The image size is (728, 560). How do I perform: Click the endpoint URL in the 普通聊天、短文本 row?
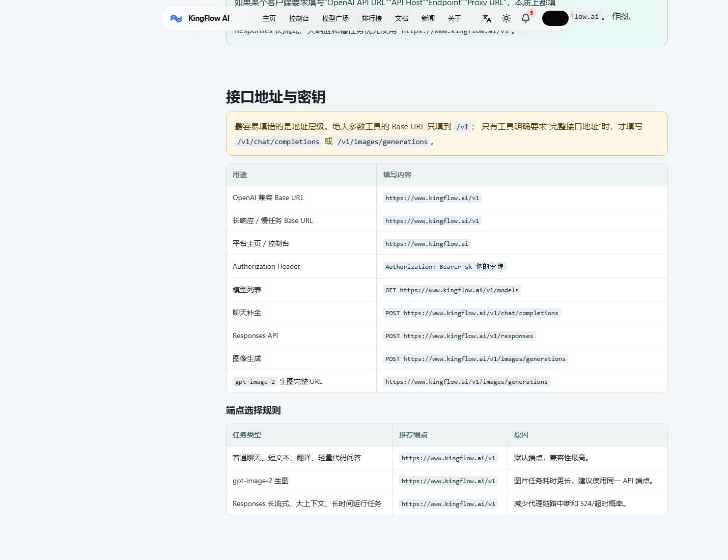449,458
